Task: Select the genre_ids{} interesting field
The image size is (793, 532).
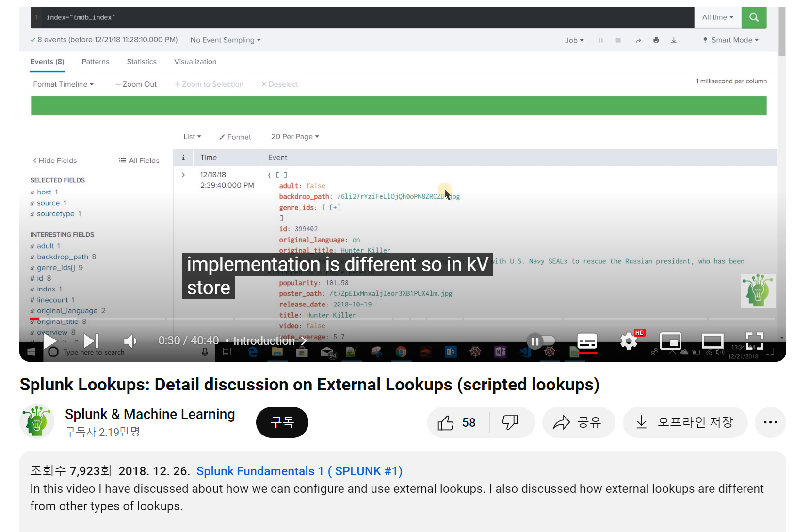Action: pos(56,268)
